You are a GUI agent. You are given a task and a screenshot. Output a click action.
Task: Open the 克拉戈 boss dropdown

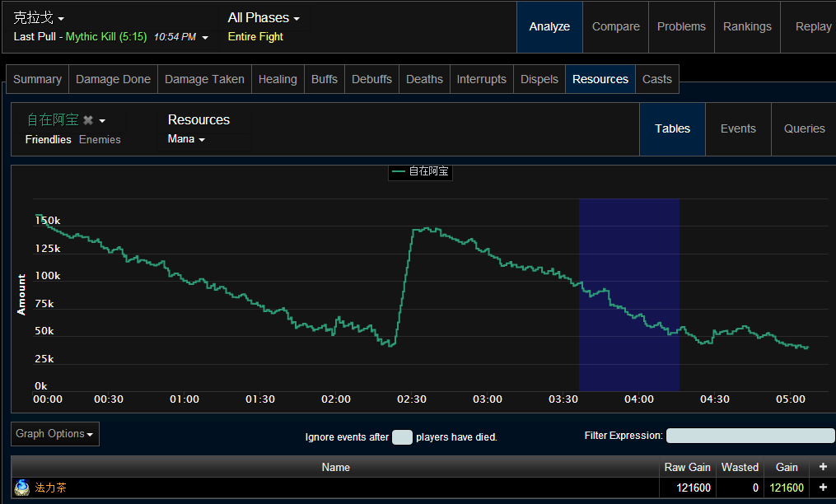point(39,17)
